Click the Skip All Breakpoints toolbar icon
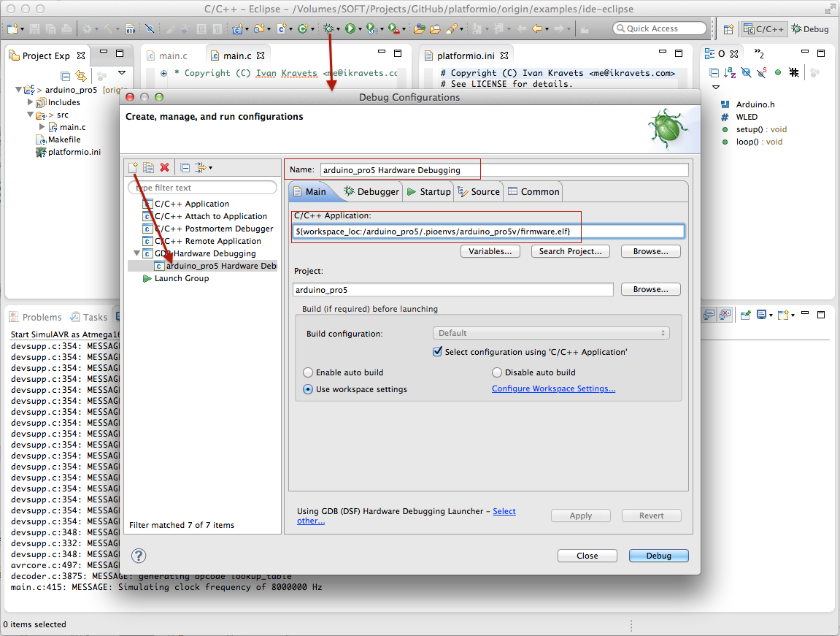The image size is (840, 636). [x=150, y=28]
